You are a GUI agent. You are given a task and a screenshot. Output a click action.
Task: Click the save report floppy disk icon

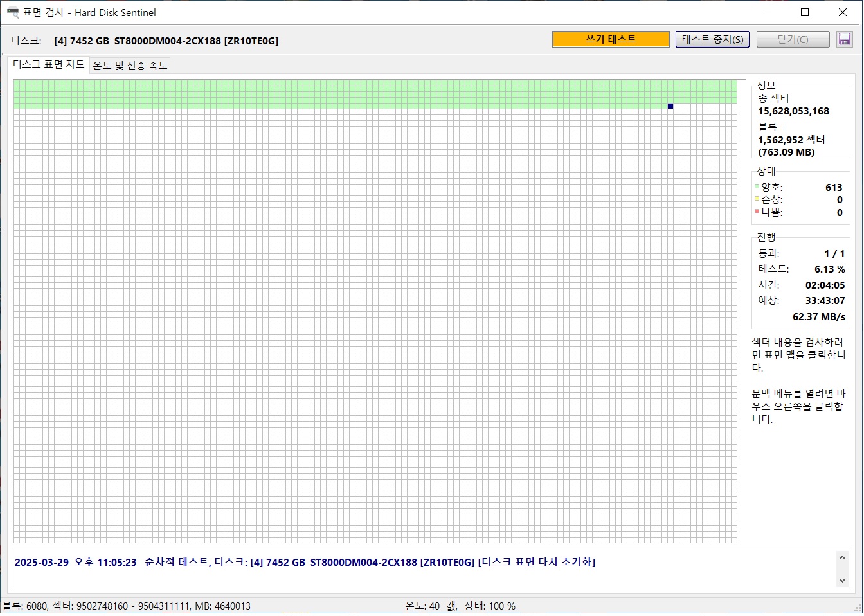pyautogui.click(x=844, y=39)
